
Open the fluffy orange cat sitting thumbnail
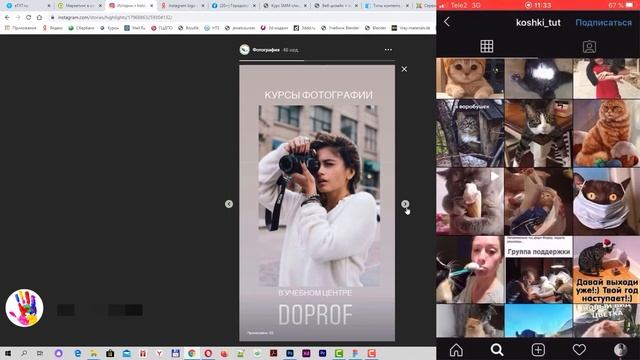[607, 133]
